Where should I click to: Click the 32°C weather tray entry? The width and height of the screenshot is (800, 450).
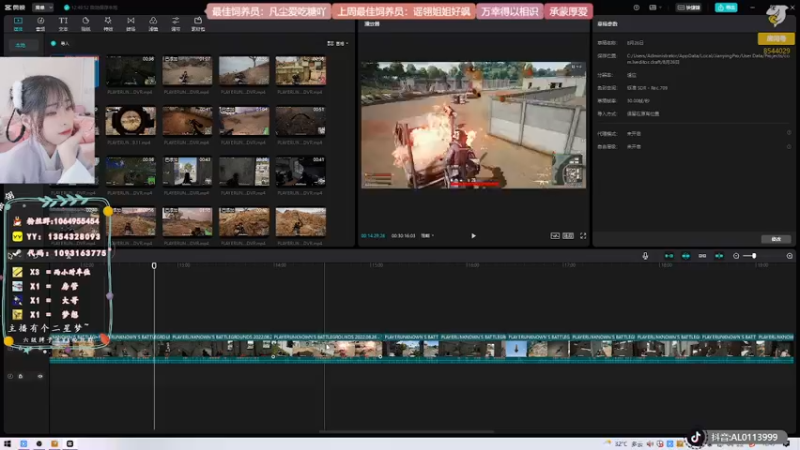pyautogui.click(x=621, y=444)
